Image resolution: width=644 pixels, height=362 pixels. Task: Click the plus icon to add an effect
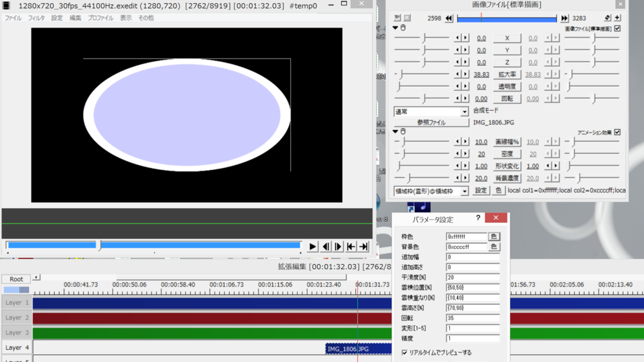pyautogui.click(x=617, y=18)
